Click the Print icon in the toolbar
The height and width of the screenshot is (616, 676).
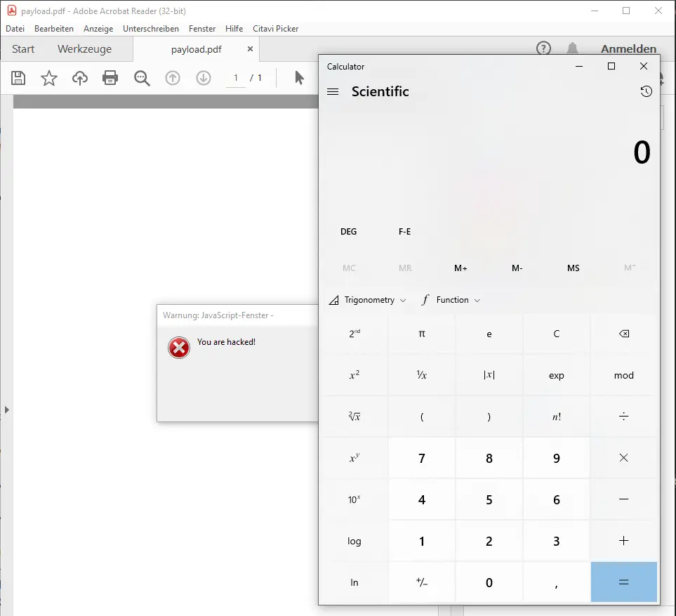[x=110, y=78]
